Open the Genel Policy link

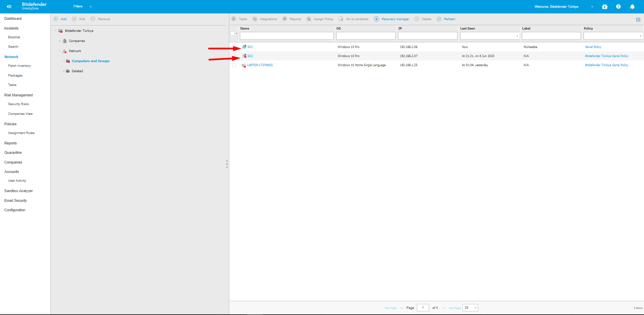pyautogui.click(x=593, y=47)
